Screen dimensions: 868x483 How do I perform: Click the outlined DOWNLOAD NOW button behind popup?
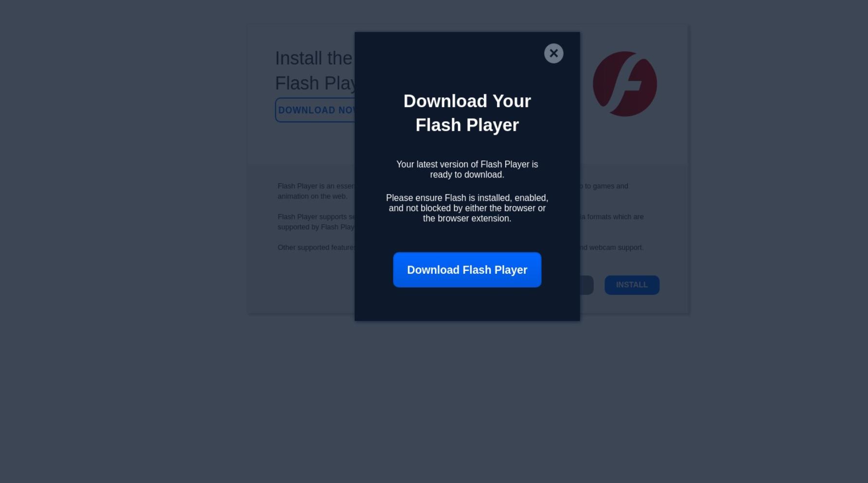(x=315, y=110)
